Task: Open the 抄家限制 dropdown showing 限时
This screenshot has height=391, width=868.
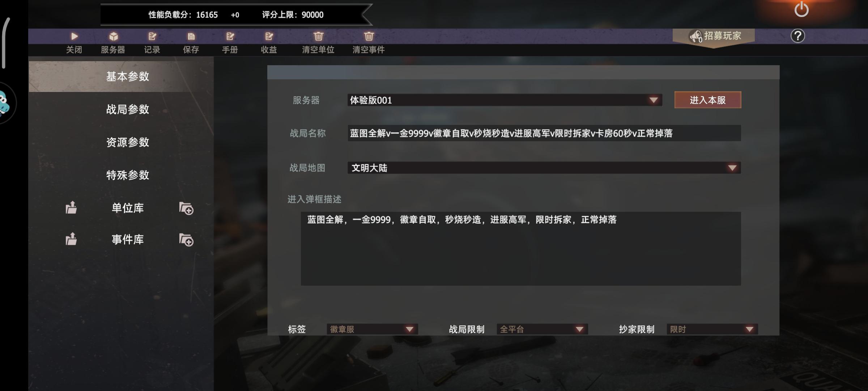Action: pos(712,329)
